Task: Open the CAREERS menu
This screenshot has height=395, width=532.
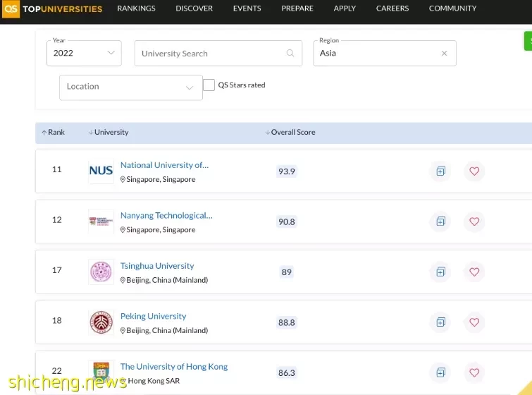Action: point(392,8)
